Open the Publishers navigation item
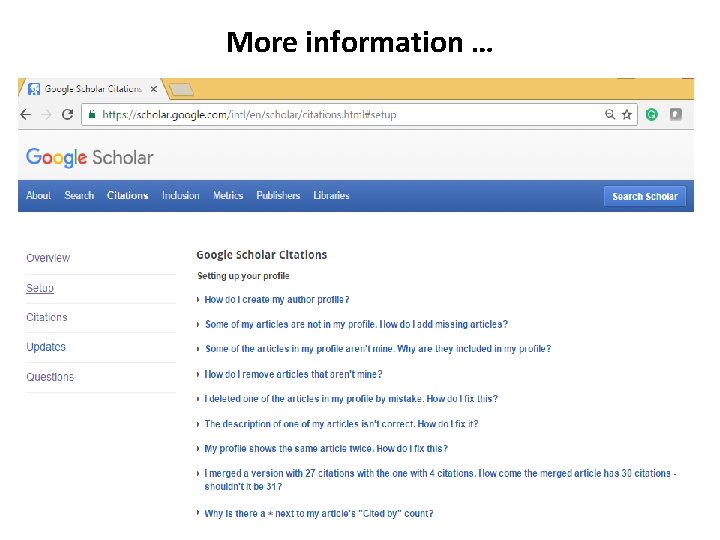 pos(278,196)
